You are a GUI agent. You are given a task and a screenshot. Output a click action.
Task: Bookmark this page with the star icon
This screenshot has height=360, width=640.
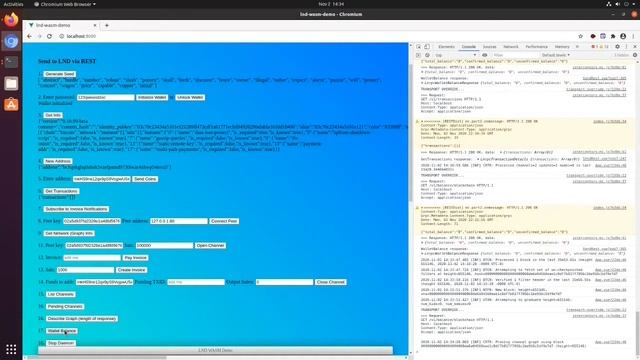point(580,36)
